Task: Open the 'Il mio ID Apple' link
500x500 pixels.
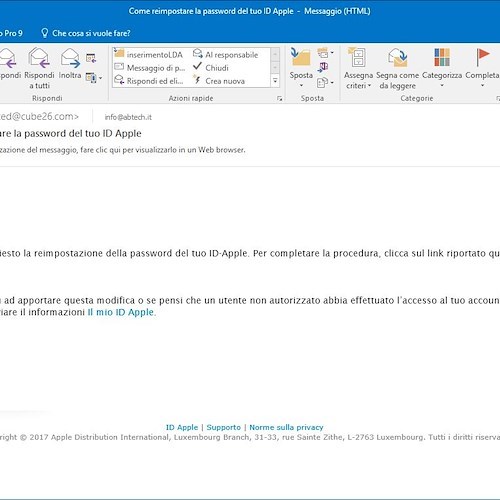Action: 122,312
